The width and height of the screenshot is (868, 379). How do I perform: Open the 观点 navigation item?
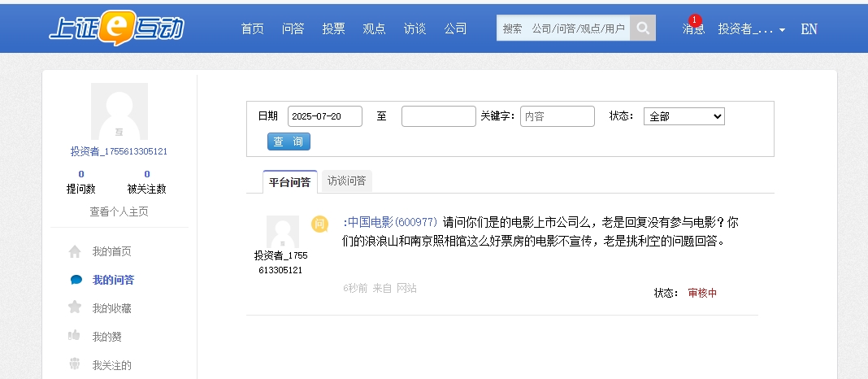tap(374, 28)
